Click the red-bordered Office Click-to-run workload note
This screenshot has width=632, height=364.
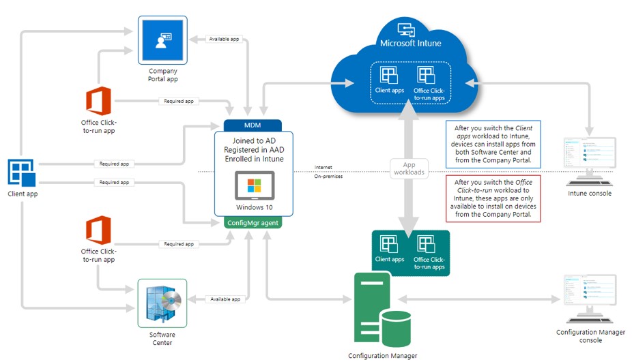coord(493,198)
